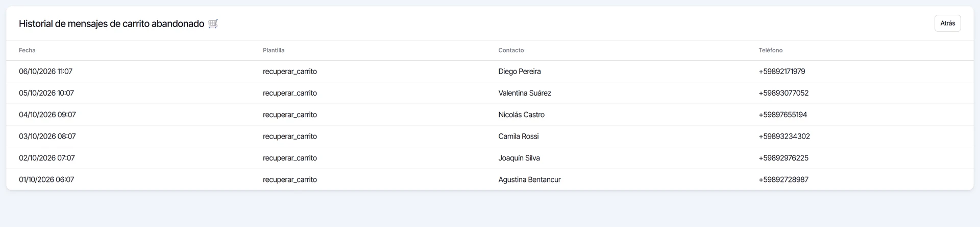
Task: Click the date 02/10/2026 07:07
Action: pos(47,158)
